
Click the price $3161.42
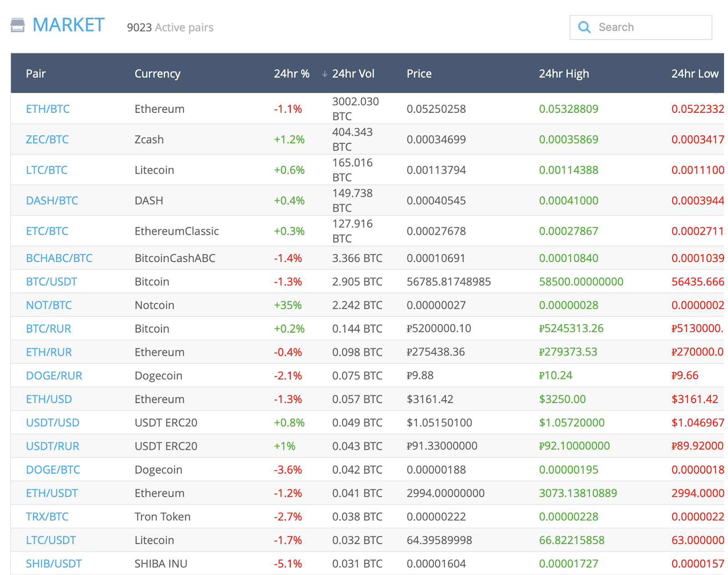click(430, 399)
